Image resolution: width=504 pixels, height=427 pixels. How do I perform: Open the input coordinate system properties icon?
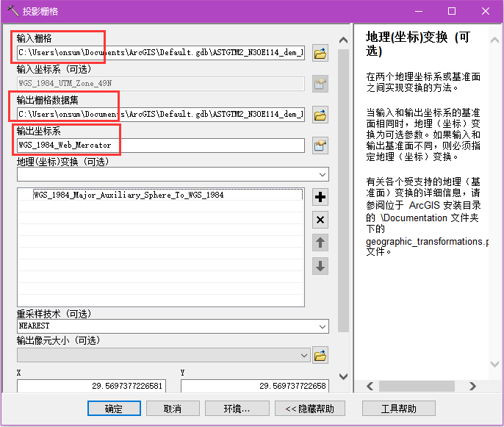(x=320, y=84)
